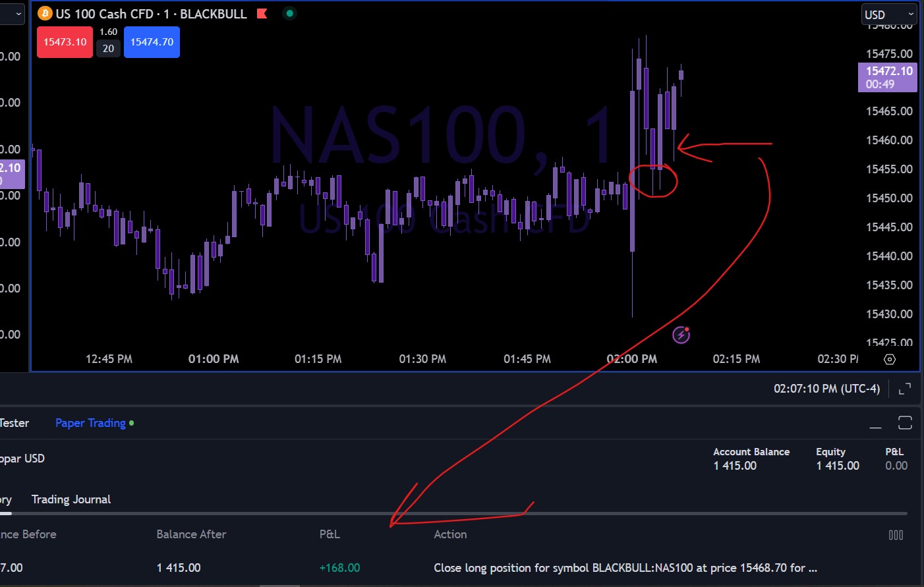Image resolution: width=924 pixels, height=587 pixels.
Task: Click the account name ending in USD
Action: coord(22,459)
